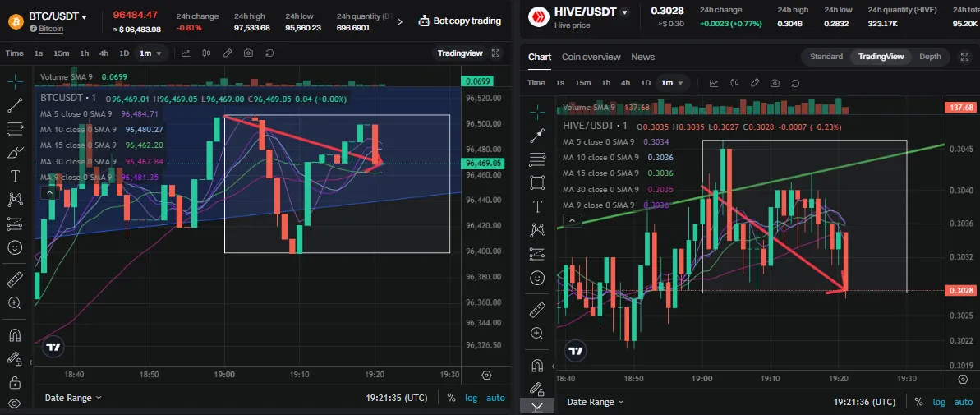This screenshot has height=415, width=980.
Task: Open emoji icons in BTC chart sidebar
Action: tap(15, 247)
